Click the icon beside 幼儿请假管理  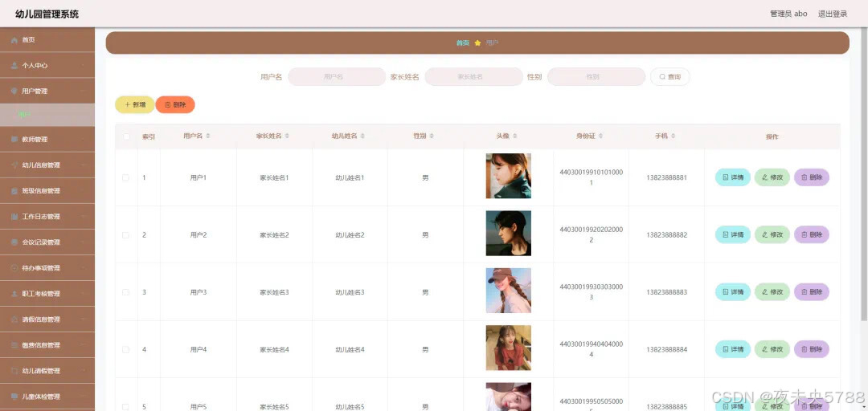click(14, 371)
